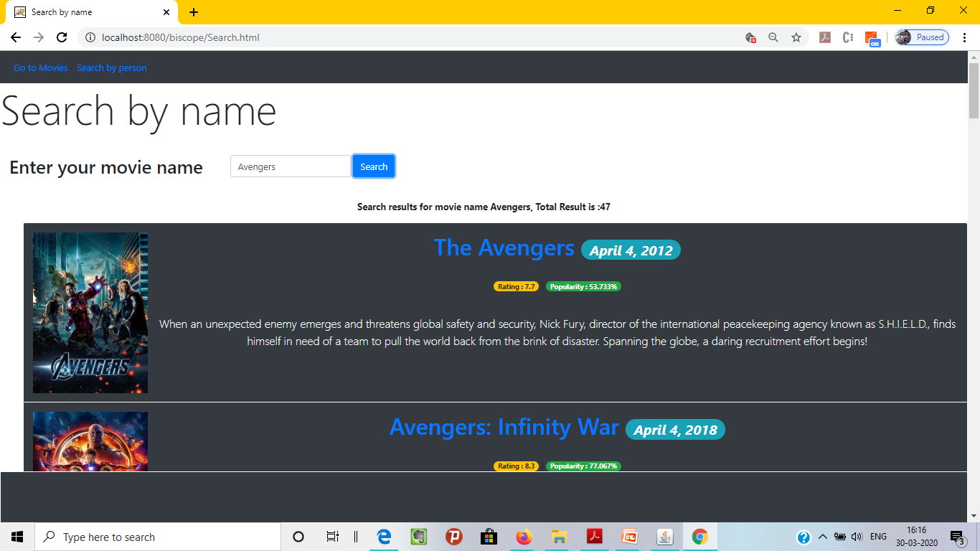Screen dimensions: 980x551
Task: Open the Paused profile button
Action: [x=922, y=37]
